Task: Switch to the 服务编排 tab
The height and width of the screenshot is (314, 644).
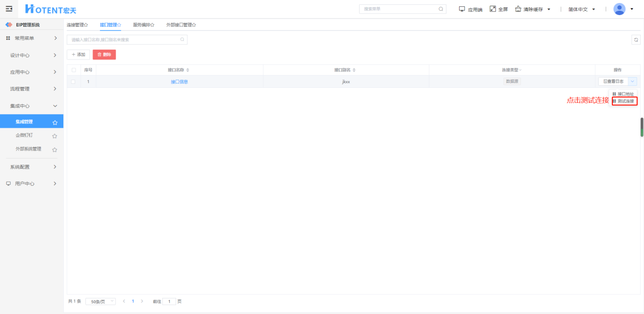Action: [143, 25]
